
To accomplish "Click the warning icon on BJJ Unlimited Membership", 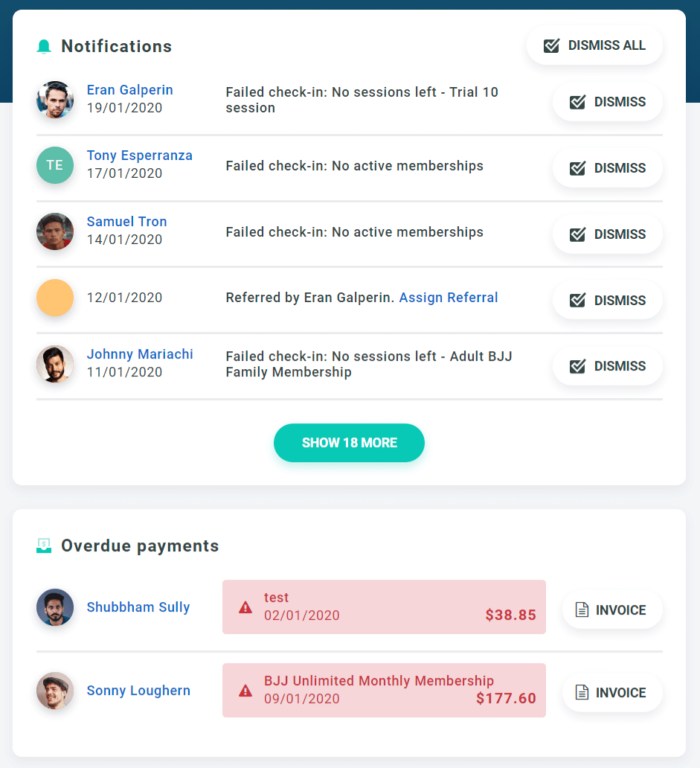I will pyautogui.click(x=245, y=691).
